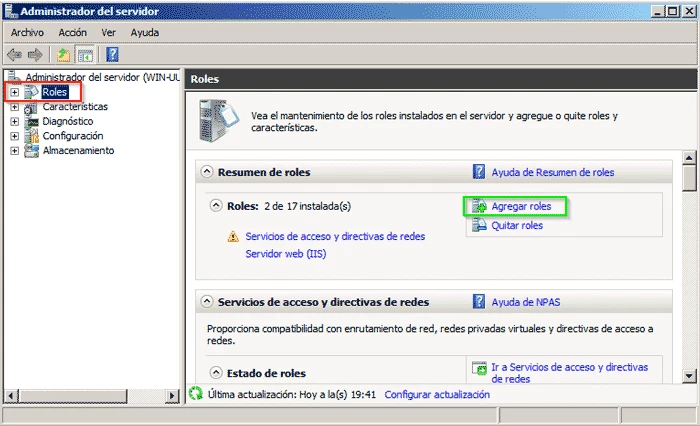Expand the Características tree node
Image resolution: width=700 pixels, height=426 pixels.
click(15, 107)
